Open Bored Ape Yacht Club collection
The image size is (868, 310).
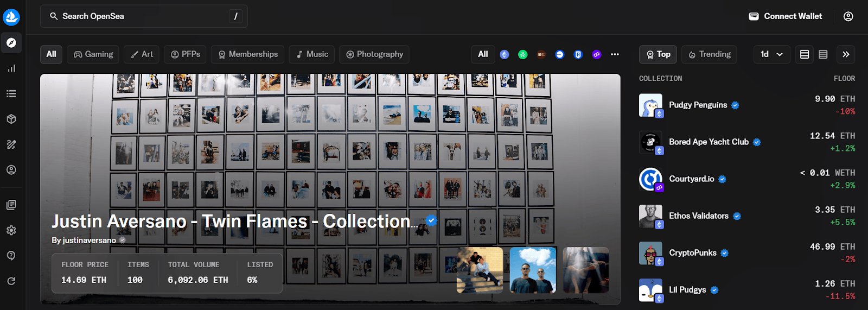[747, 142]
